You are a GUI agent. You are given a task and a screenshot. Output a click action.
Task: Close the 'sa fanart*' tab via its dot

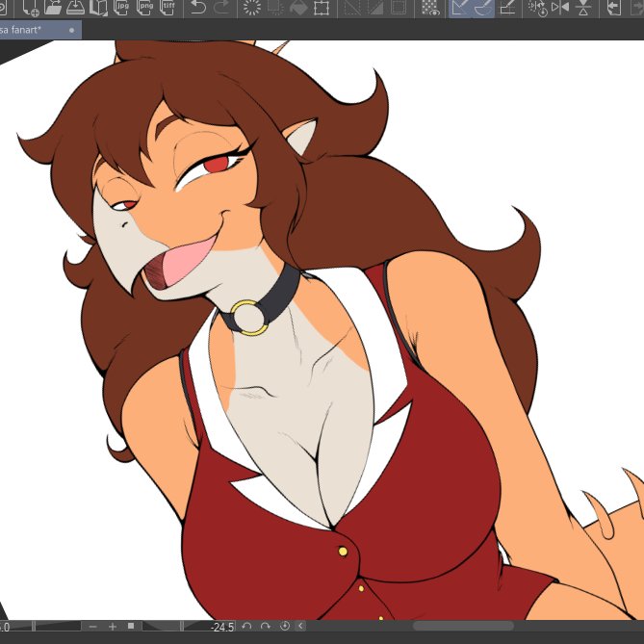coord(72,30)
